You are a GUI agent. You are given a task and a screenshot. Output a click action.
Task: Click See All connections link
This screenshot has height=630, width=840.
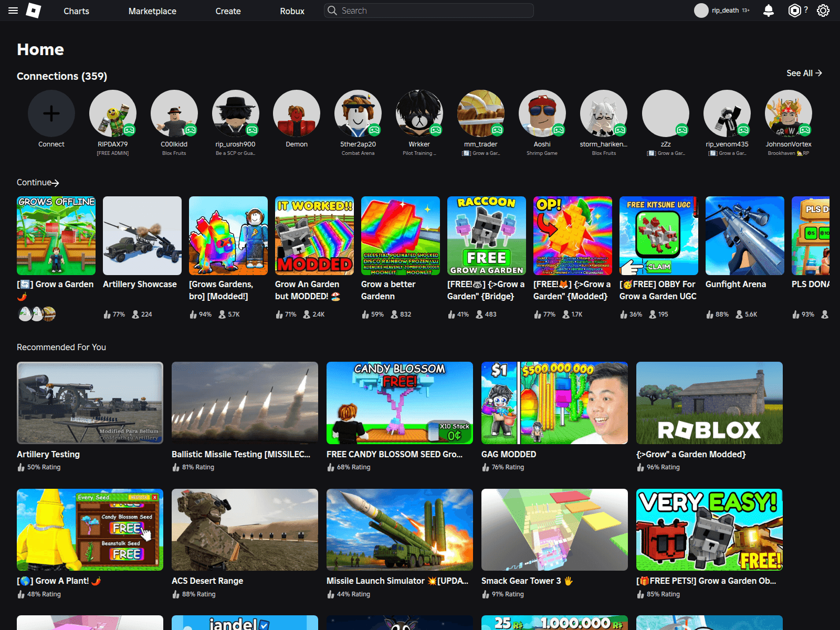click(804, 73)
